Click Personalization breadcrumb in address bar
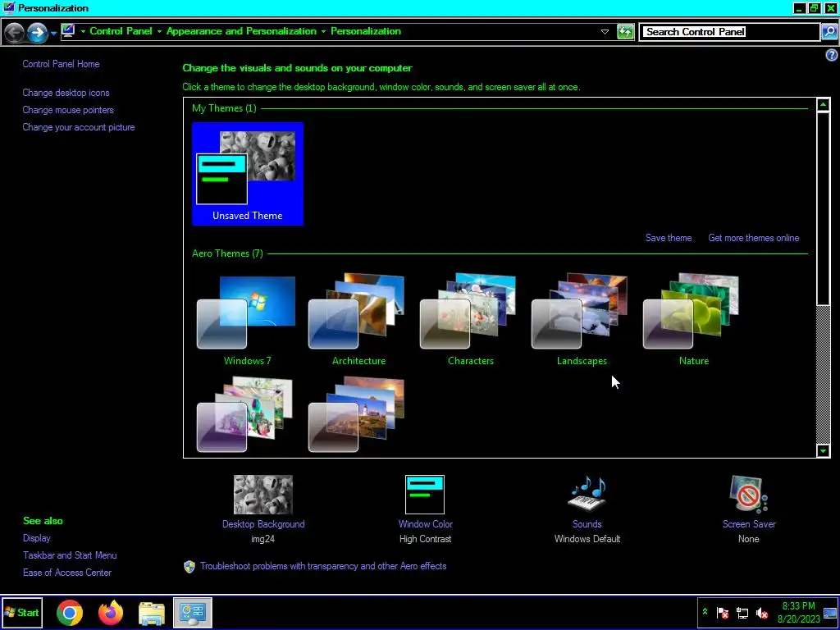The width and height of the screenshot is (840, 630). [x=365, y=31]
